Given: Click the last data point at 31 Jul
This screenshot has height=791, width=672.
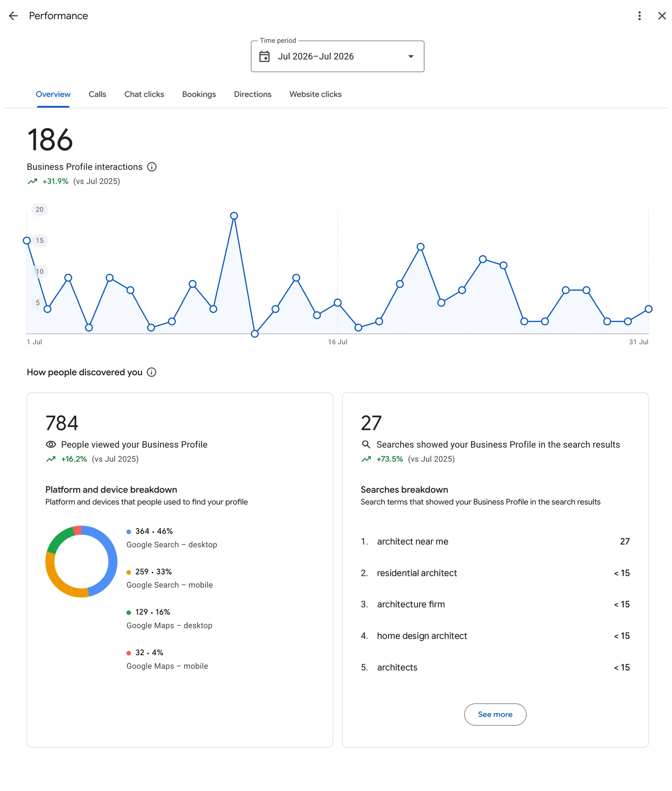Looking at the screenshot, I should pos(648,309).
